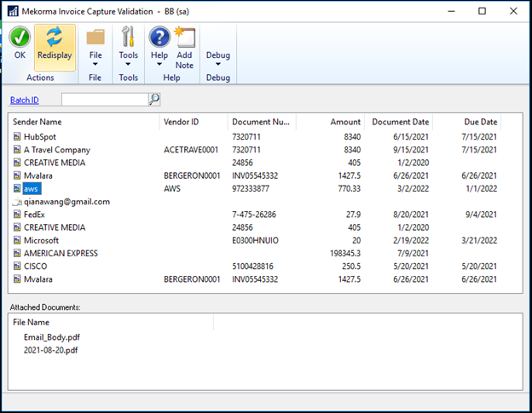The image size is (532, 413).
Task: Click document number 972333877
Action: tap(251, 189)
